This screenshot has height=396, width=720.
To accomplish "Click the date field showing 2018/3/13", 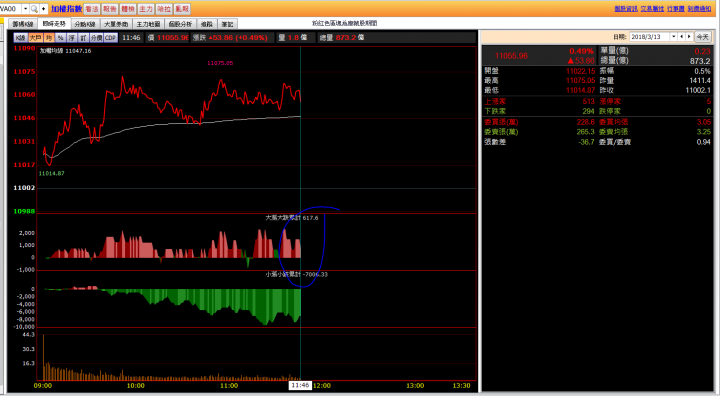I will coord(650,37).
